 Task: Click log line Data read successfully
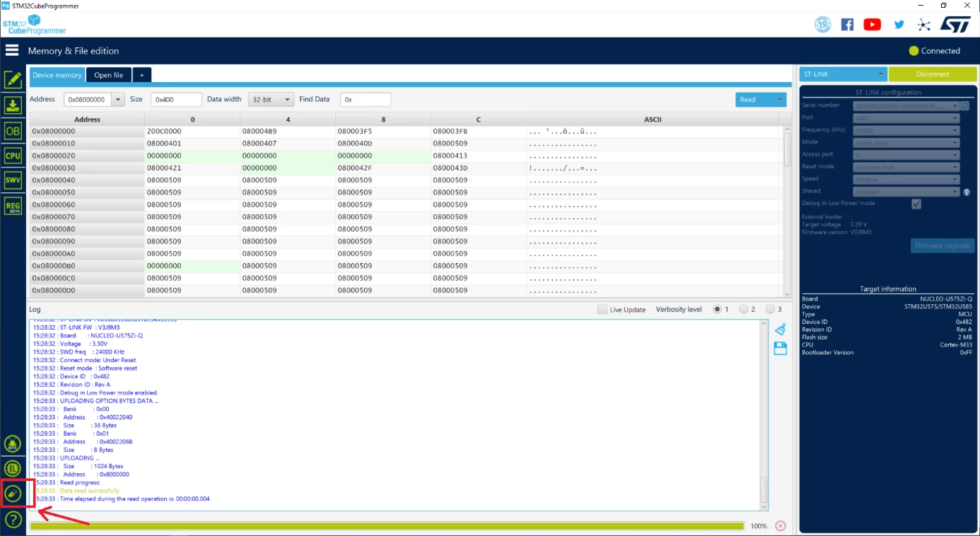pyautogui.click(x=90, y=491)
